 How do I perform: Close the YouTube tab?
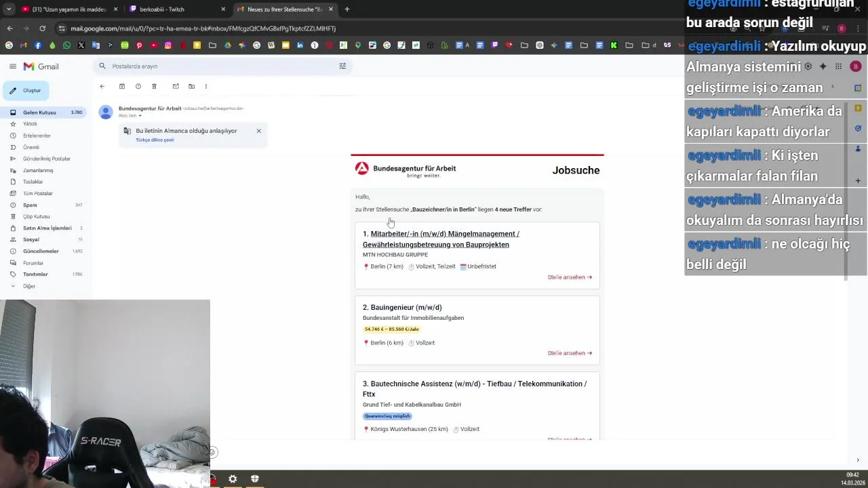point(115,9)
